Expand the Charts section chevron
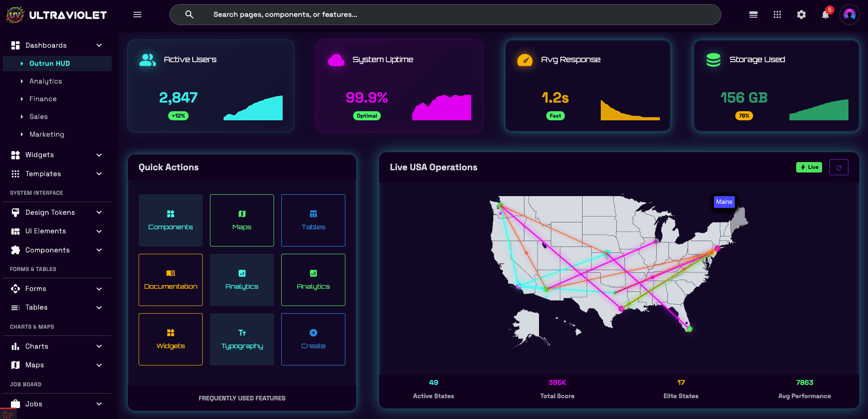 (99, 346)
